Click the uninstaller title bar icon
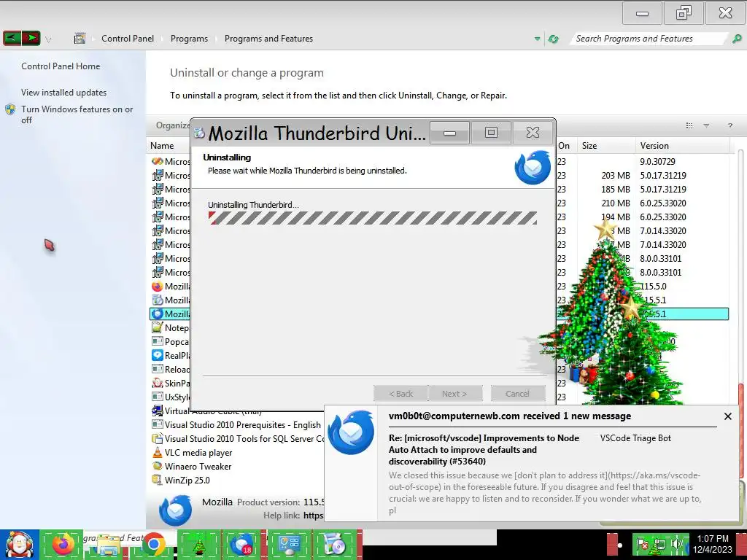This screenshot has height=560, width=747. pos(199,133)
